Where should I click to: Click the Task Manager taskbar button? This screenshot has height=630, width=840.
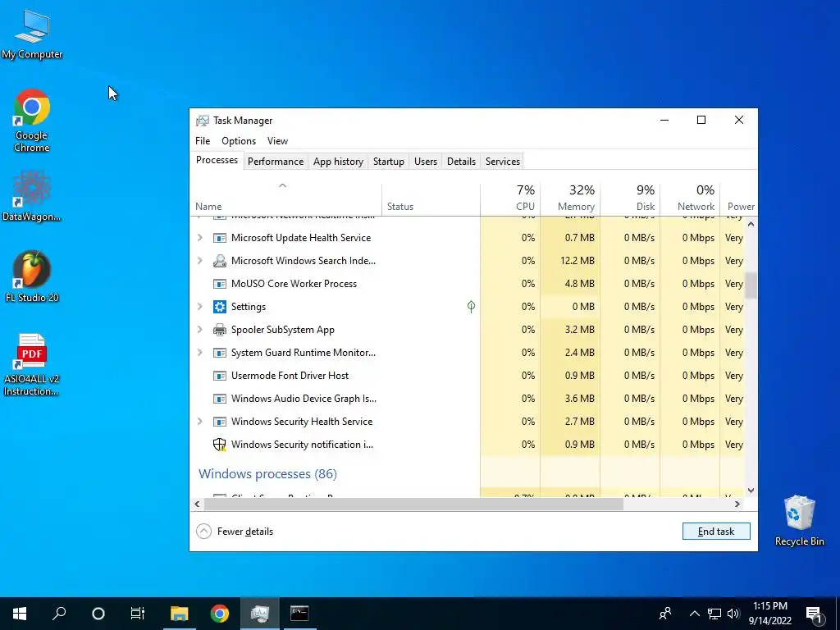click(260, 614)
